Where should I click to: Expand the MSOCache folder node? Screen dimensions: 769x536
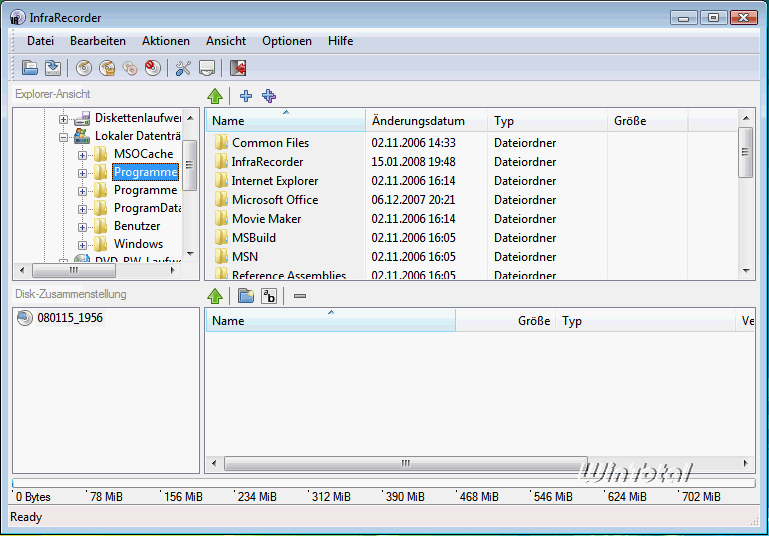point(82,155)
